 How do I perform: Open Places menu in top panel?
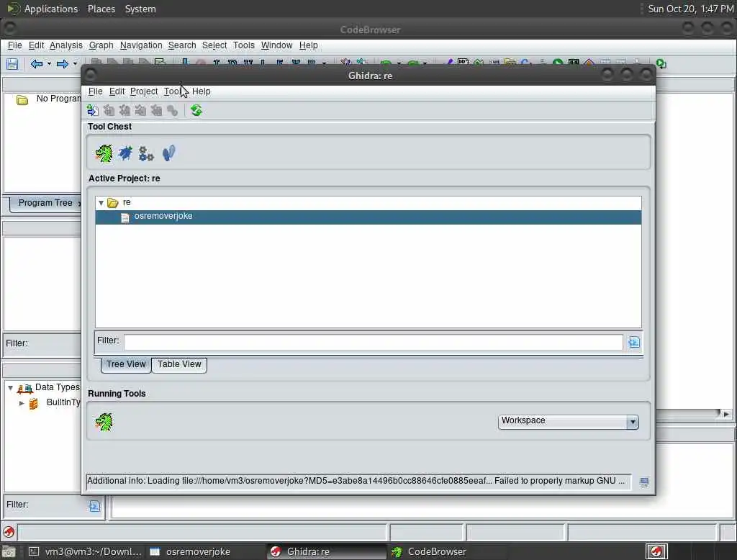(x=101, y=9)
